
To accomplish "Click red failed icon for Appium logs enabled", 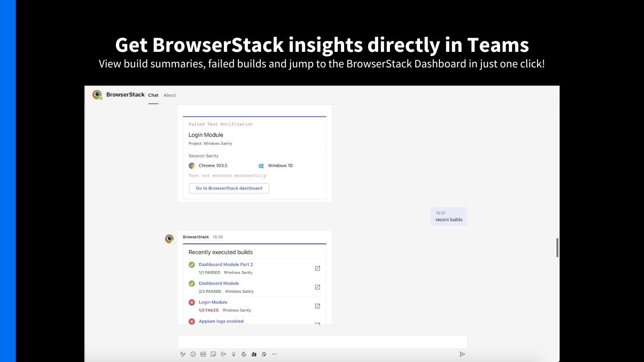I will [192, 321].
